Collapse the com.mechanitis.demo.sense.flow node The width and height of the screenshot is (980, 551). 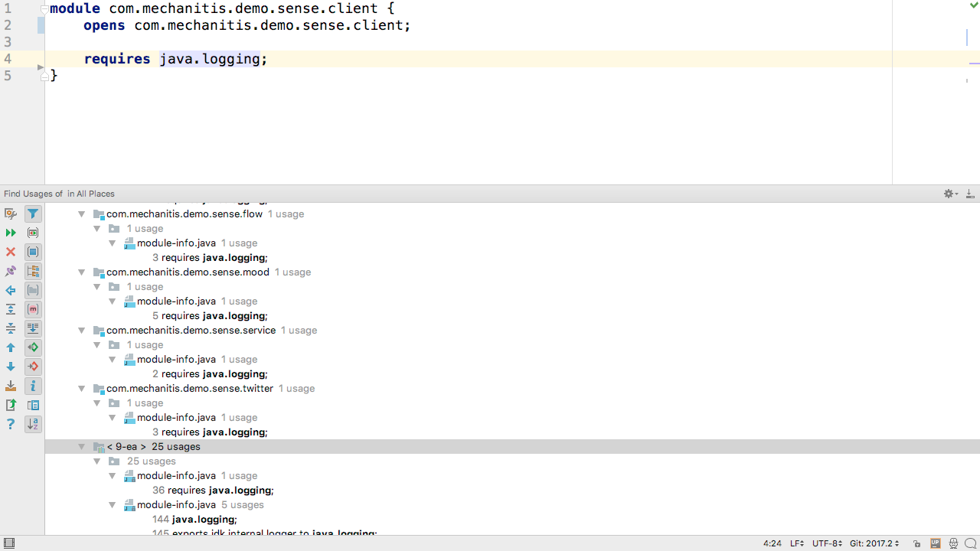click(82, 214)
